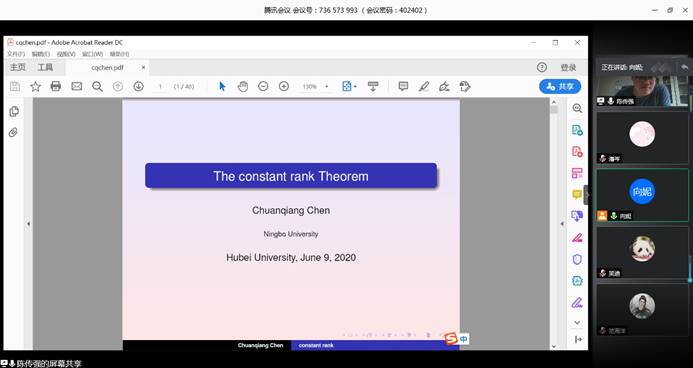
Task: Open the first menu in Acrobat menu bar
Action: click(x=15, y=54)
